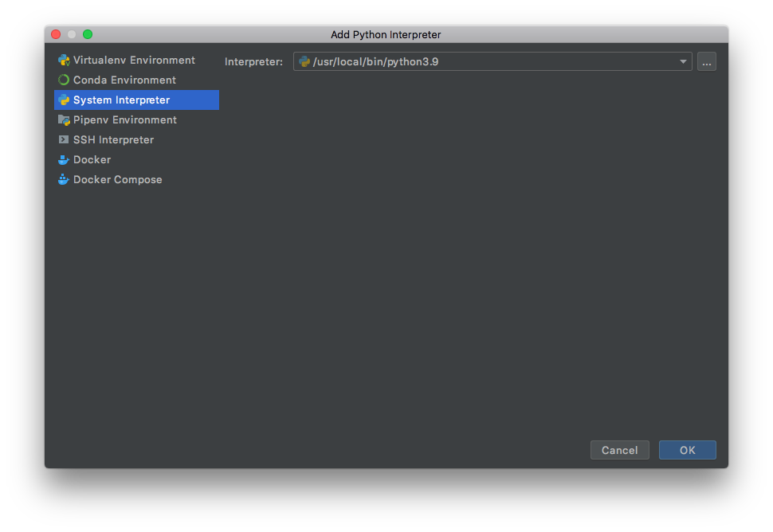The width and height of the screenshot is (773, 532).
Task: Click the Python icon in the interpreter path field
Action: point(304,61)
